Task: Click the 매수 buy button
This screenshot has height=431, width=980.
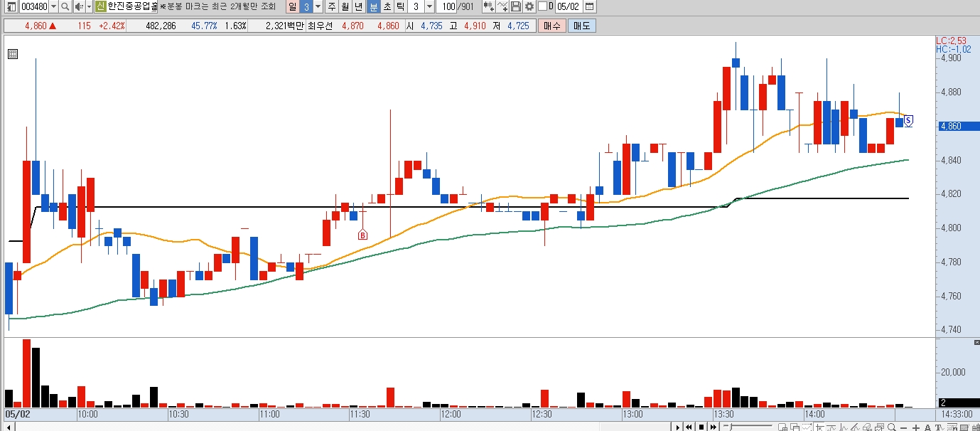Action: point(551,26)
